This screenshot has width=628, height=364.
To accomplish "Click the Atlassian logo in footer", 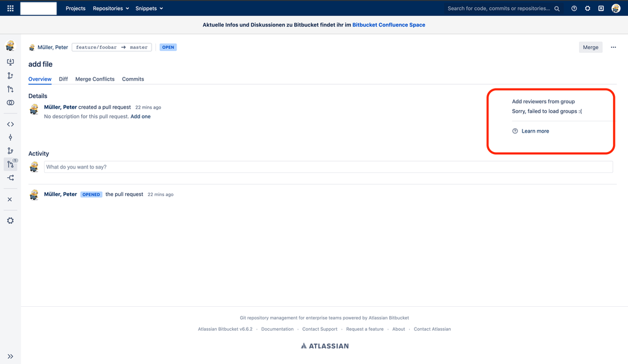I will [x=325, y=346].
